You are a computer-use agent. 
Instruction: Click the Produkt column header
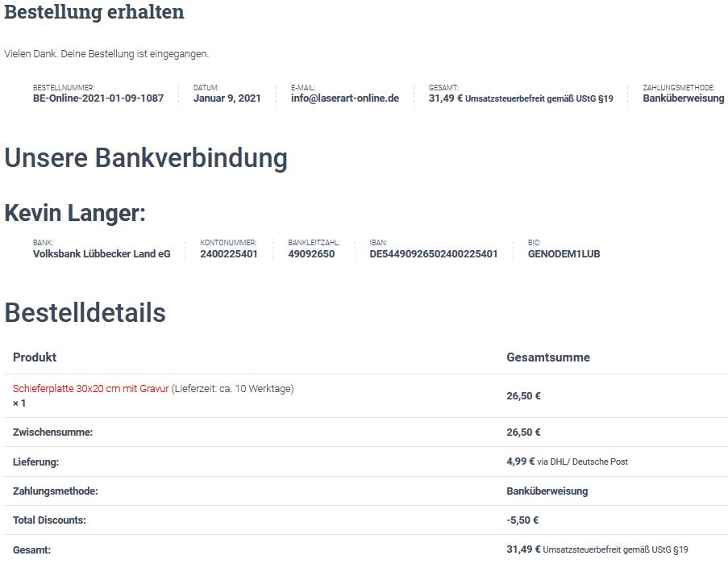pyautogui.click(x=35, y=357)
